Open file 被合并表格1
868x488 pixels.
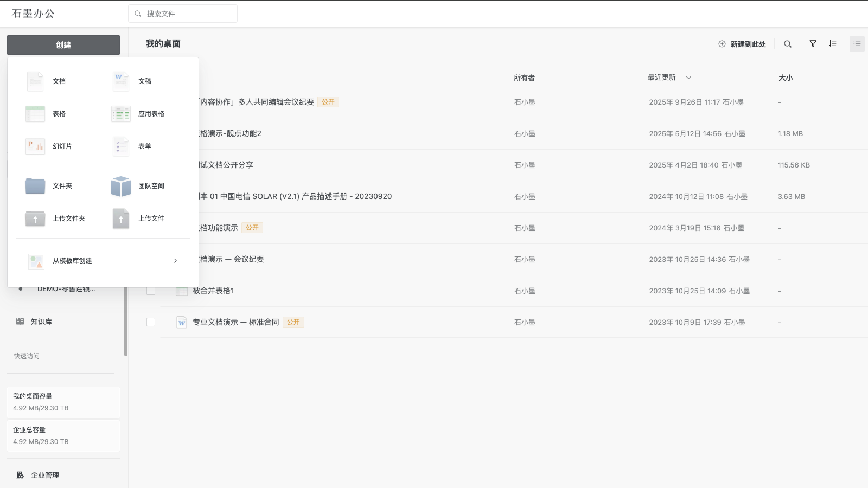click(x=213, y=291)
